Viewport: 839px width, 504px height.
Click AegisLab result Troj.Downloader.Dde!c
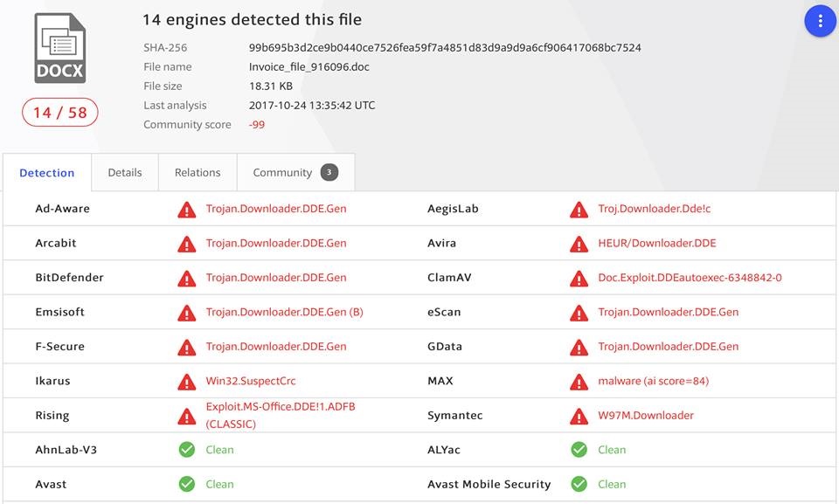click(x=655, y=209)
